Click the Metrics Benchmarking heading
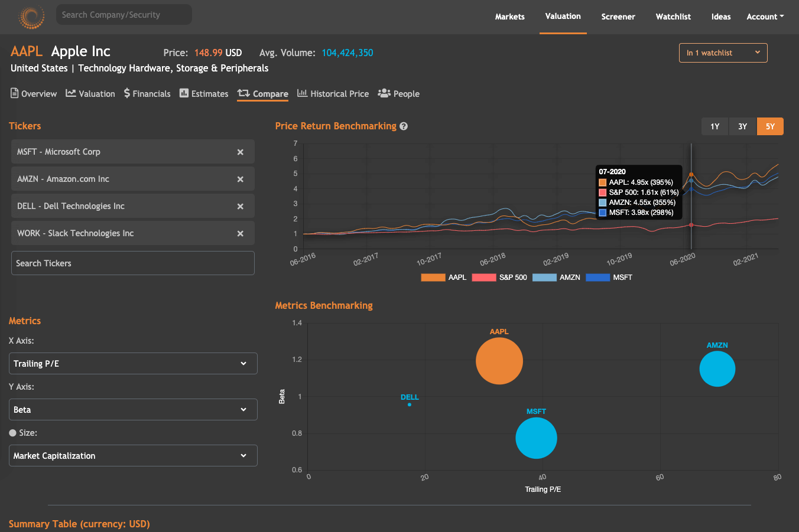 tap(324, 305)
